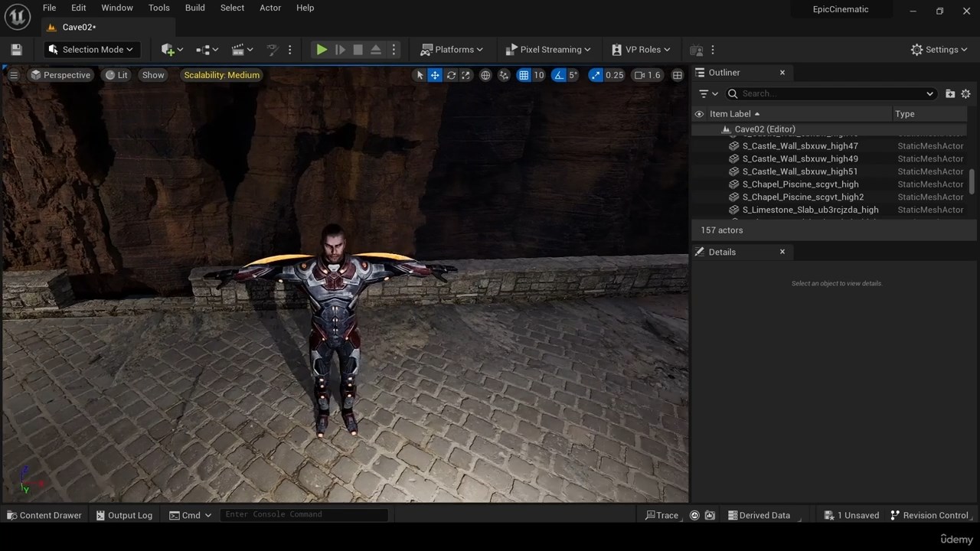
Task: Open viewport options hamburger menu
Action: coord(13,75)
